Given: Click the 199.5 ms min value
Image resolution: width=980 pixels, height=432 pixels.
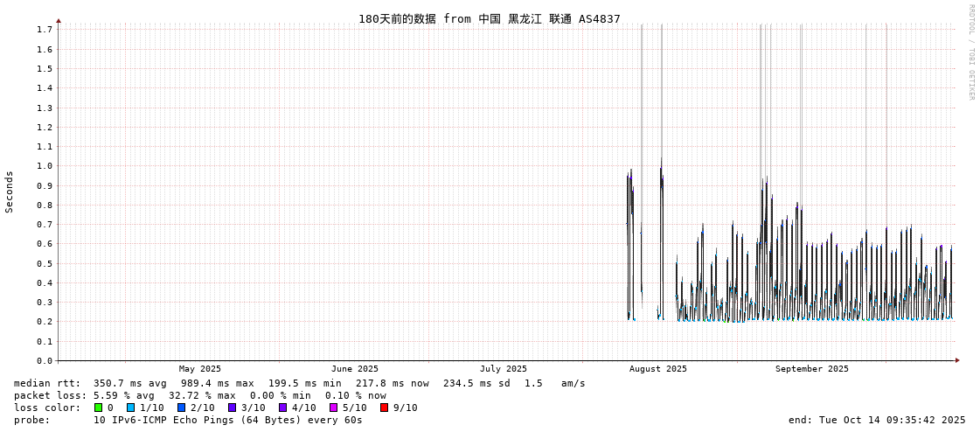Looking at the screenshot, I should pos(305,383).
